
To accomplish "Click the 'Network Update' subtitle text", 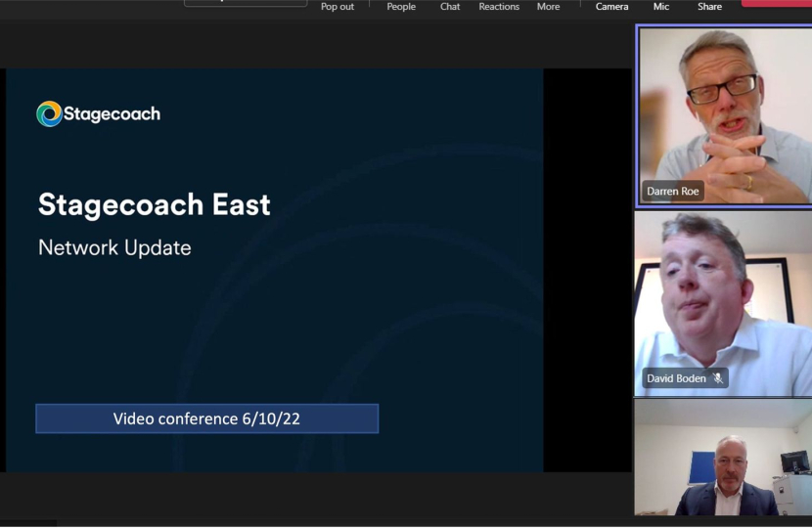I will pos(114,247).
